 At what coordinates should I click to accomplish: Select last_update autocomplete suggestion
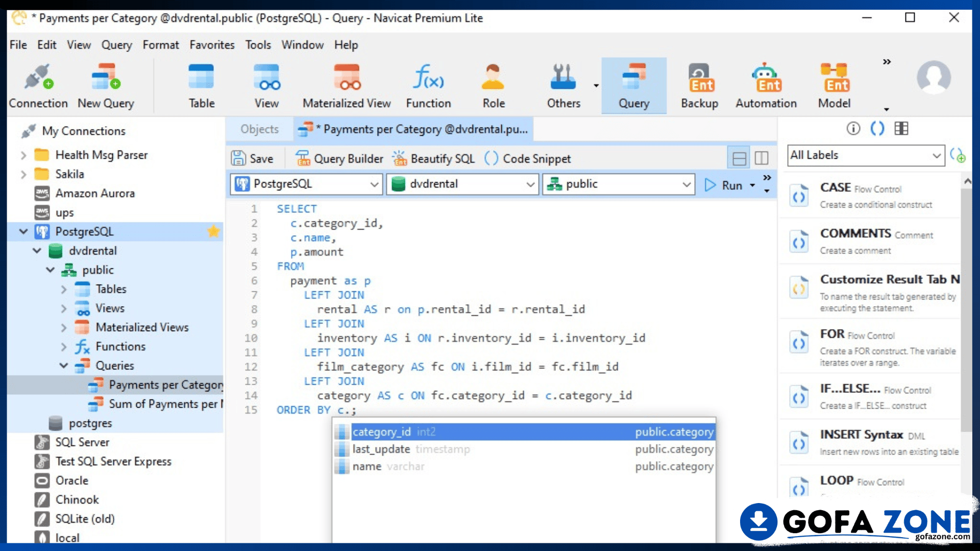point(524,449)
